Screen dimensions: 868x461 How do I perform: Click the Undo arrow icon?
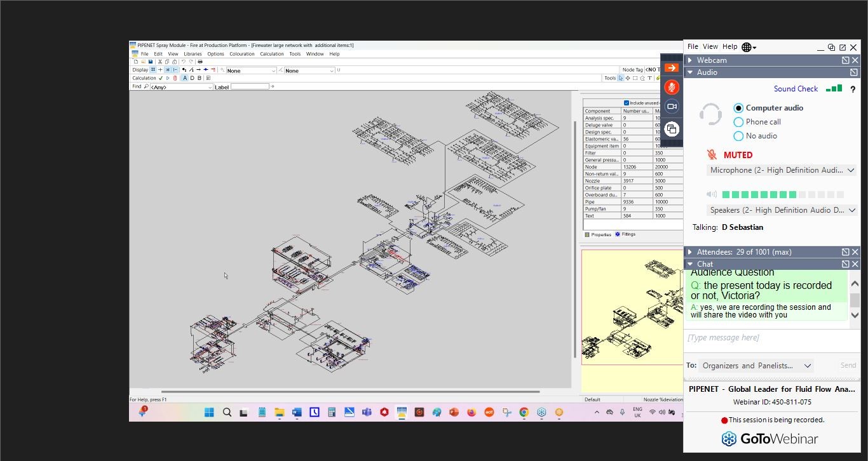(x=183, y=62)
